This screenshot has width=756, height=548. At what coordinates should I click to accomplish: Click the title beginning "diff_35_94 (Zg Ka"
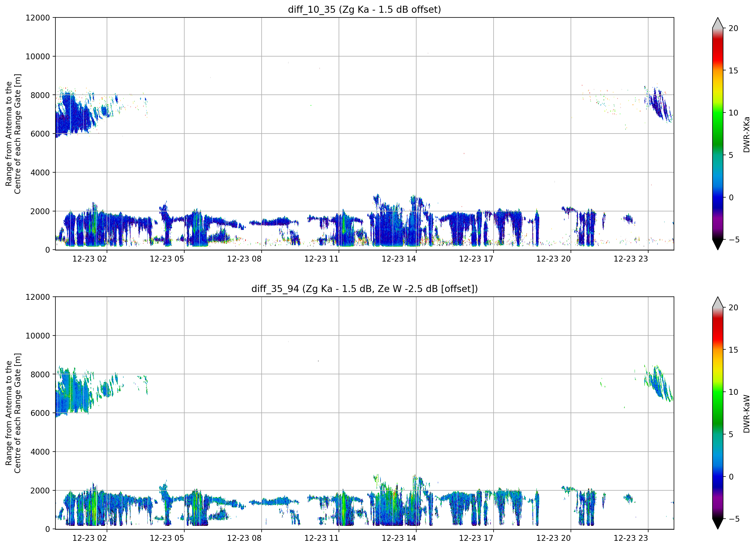364,289
